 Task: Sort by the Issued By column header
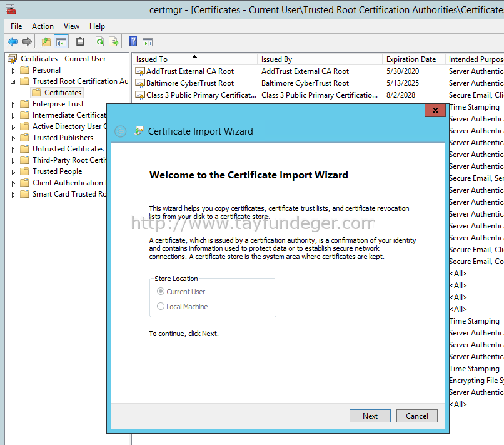(x=320, y=59)
